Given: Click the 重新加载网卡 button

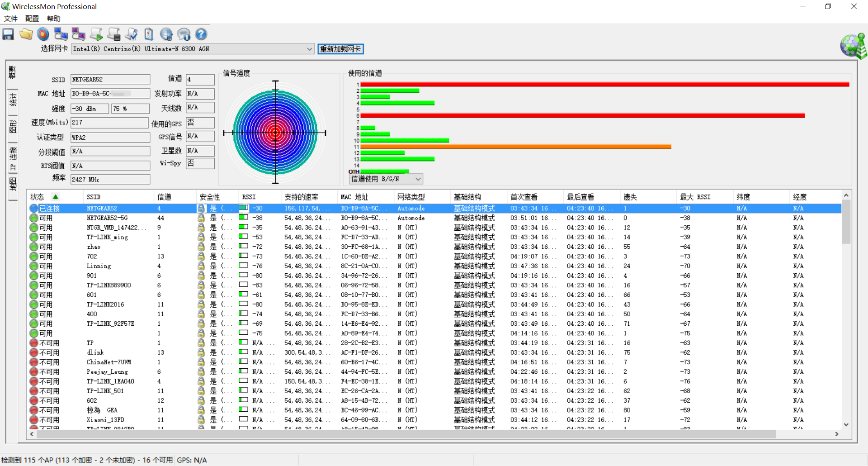Looking at the screenshot, I should click(340, 49).
